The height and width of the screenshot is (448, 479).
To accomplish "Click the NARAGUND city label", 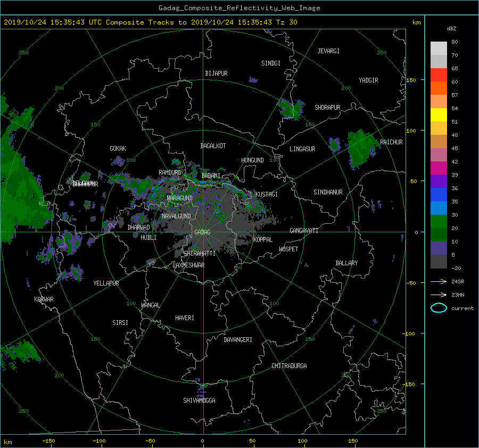I will point(180,198).
